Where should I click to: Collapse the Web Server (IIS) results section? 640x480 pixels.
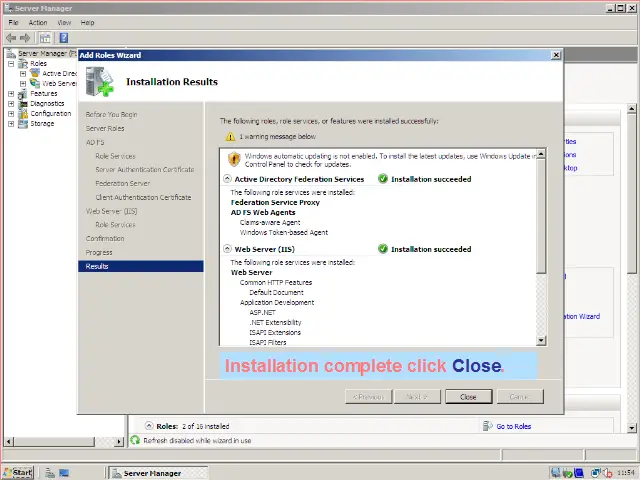point(227,249)
